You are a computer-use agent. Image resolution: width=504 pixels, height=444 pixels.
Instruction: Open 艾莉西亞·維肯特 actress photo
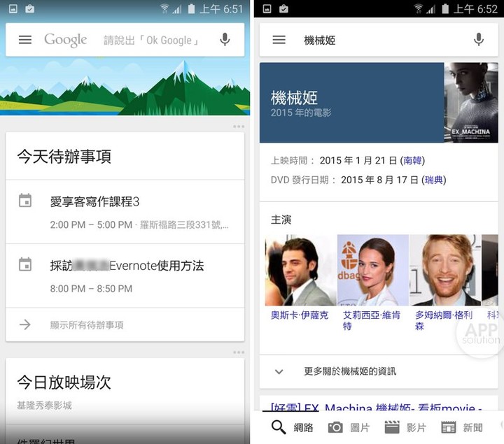372,271
